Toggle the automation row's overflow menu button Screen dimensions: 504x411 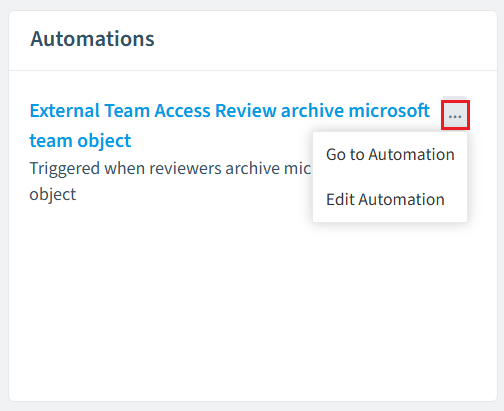(x=455, y=115)
